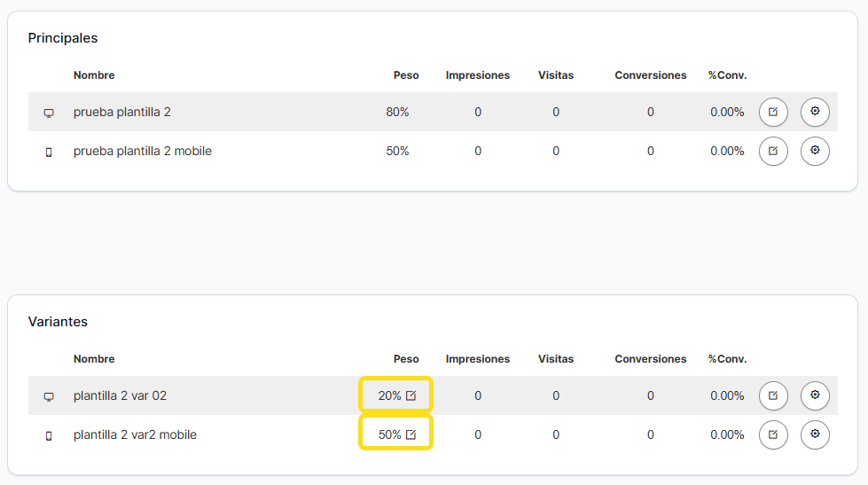The height and width of the screenshot is (485, 868).
Task: Edit the 20% weight of 'plantilla 2 var 02'
Action: pos(411,396)
